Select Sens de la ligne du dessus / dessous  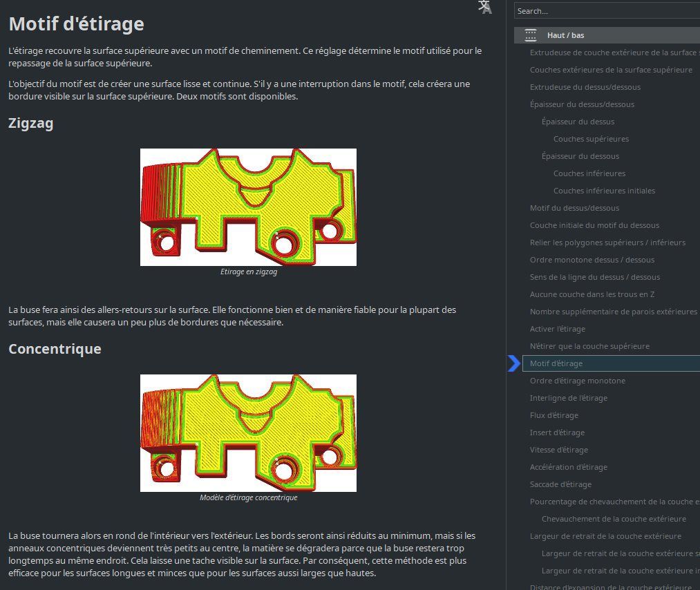pyautogui.click(x=595, y=277)
